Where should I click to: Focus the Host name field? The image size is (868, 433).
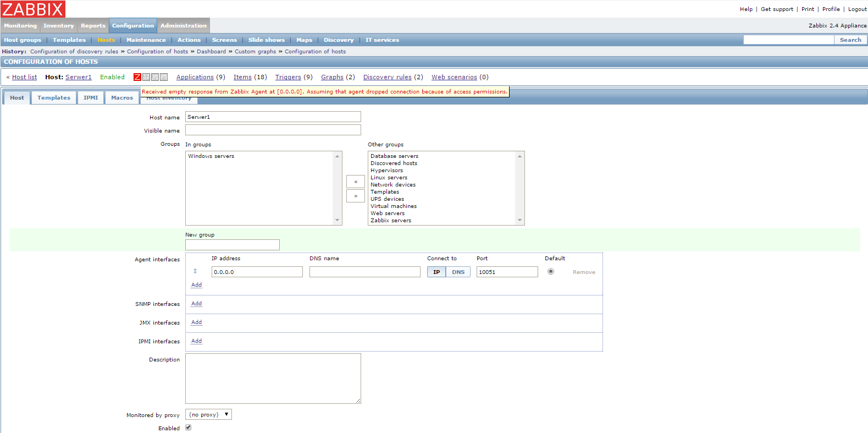(273, 117)
